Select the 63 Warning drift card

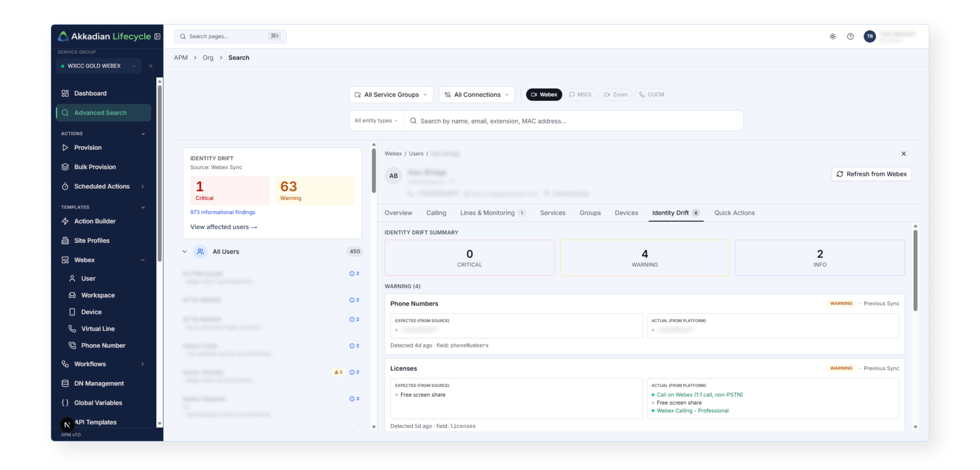tap(314, 191)
